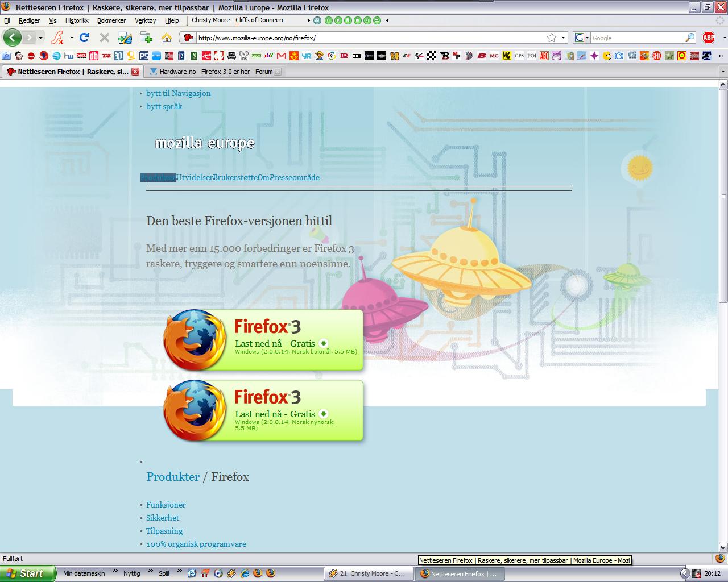
Task: Open the eBay bookmark icon
Action: pos(269,56)
